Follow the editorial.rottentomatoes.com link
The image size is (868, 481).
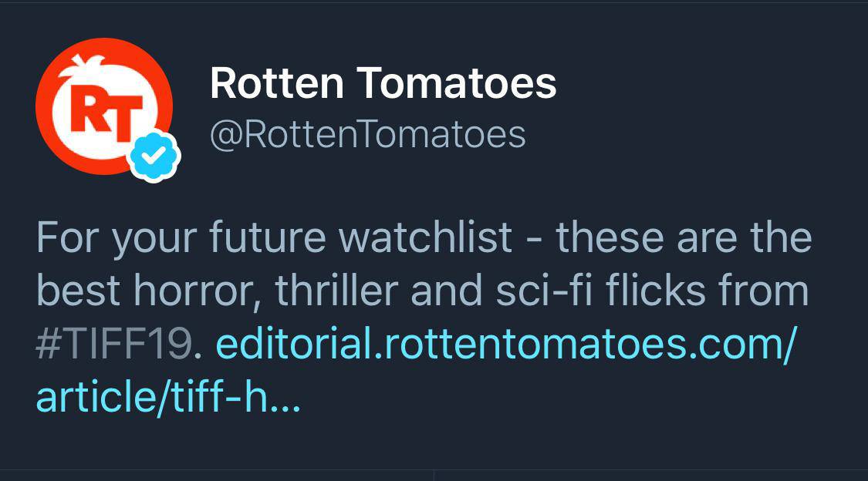506,344
